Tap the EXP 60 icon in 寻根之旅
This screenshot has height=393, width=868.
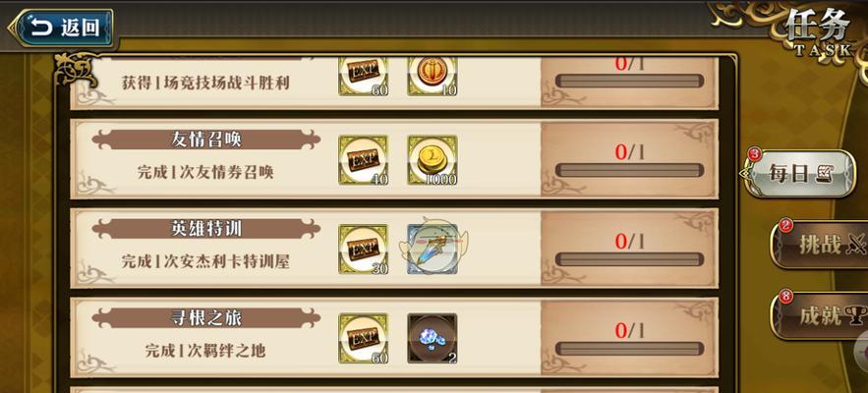pos(363,339)
